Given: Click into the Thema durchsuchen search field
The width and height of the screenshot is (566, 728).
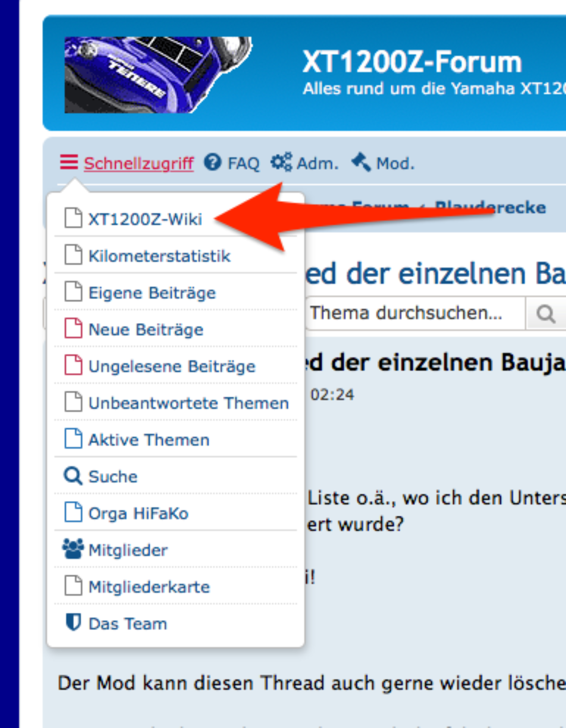Looking at the screenshot, I should point(413,313).
